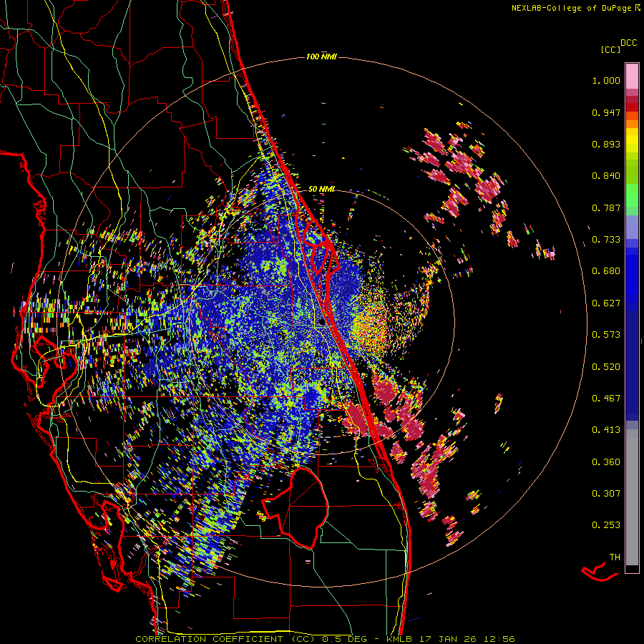Click the 100 NMI range ring label
Screen dimensions: 644x644
click(321, 57)
